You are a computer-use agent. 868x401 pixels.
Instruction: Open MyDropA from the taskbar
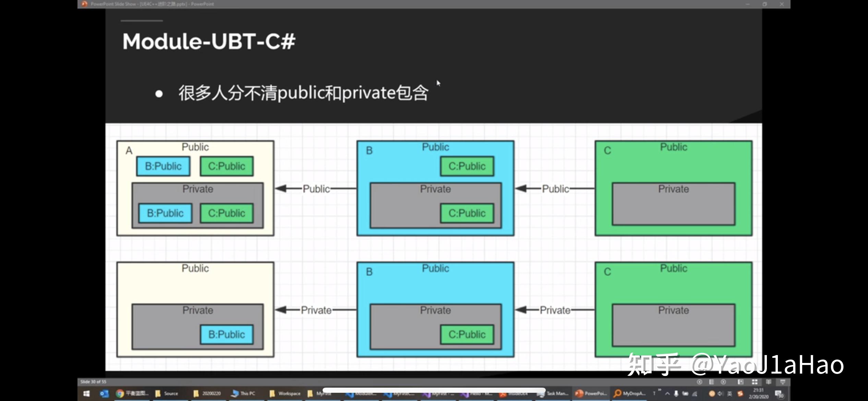[619, 393]
